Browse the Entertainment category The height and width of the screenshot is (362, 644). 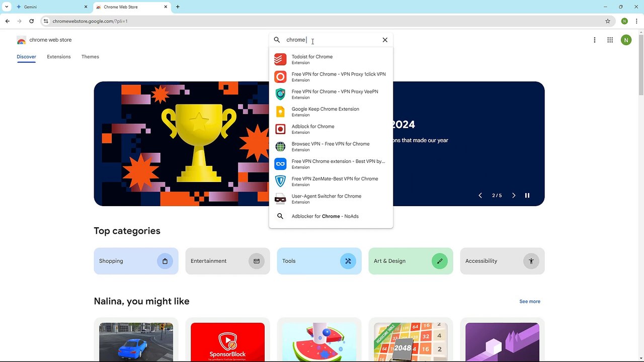click(227, 261)
